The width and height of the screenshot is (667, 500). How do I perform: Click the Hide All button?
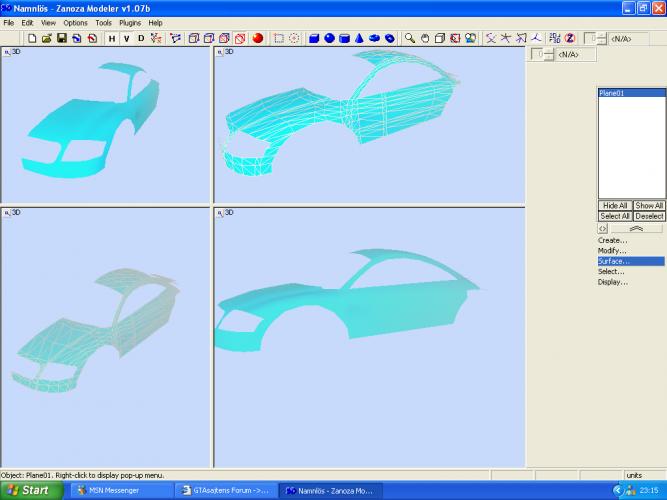(x=614, y=205)
